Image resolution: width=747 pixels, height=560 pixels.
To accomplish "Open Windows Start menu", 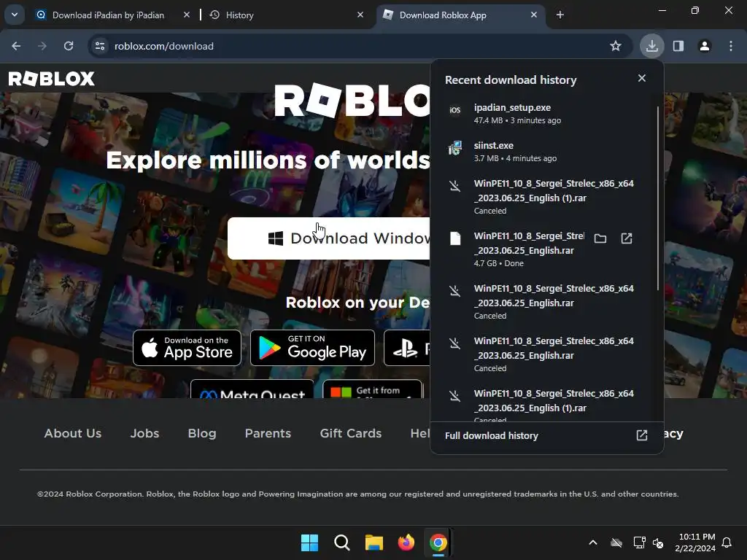I will [x=309, y=542].
